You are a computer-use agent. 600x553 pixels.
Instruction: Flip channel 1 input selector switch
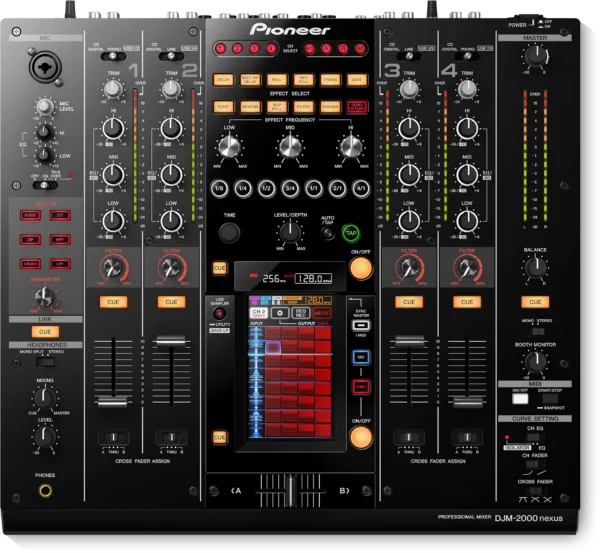113,57
